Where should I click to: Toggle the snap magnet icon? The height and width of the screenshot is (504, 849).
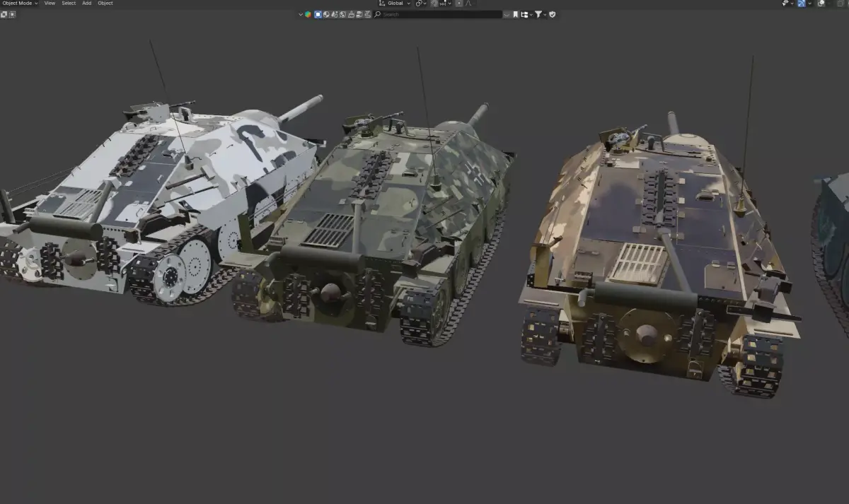(434, 3)
